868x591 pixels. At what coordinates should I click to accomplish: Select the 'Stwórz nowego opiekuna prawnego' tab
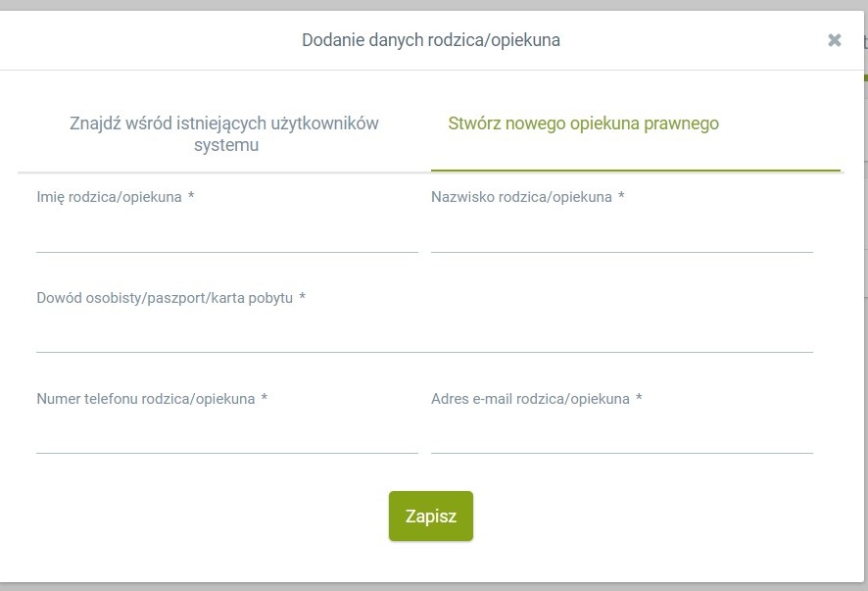coord(584,123)
